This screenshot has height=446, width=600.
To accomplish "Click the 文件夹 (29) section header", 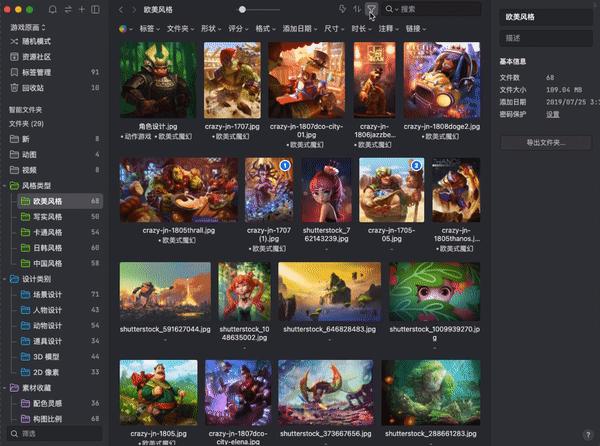I will 26,124.
